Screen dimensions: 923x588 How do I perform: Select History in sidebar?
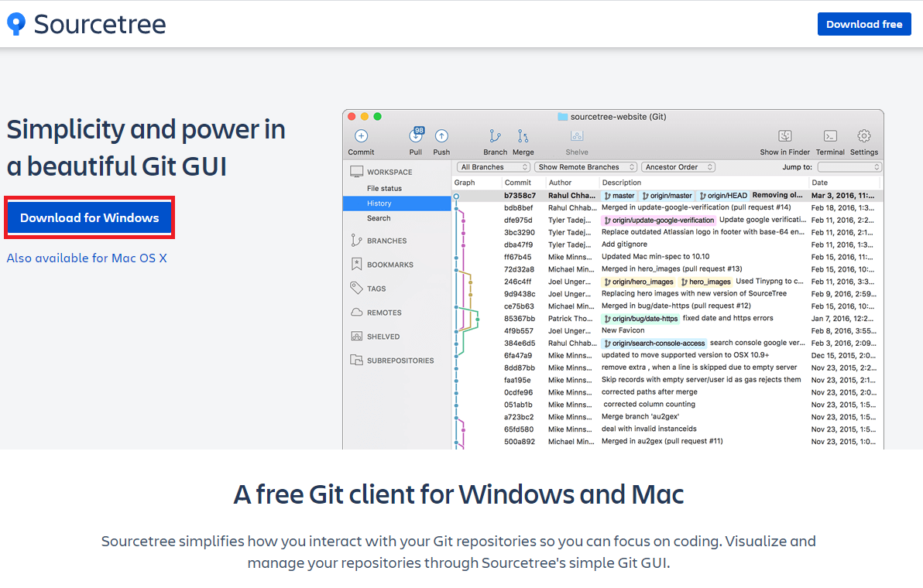(x=396, y=203)
